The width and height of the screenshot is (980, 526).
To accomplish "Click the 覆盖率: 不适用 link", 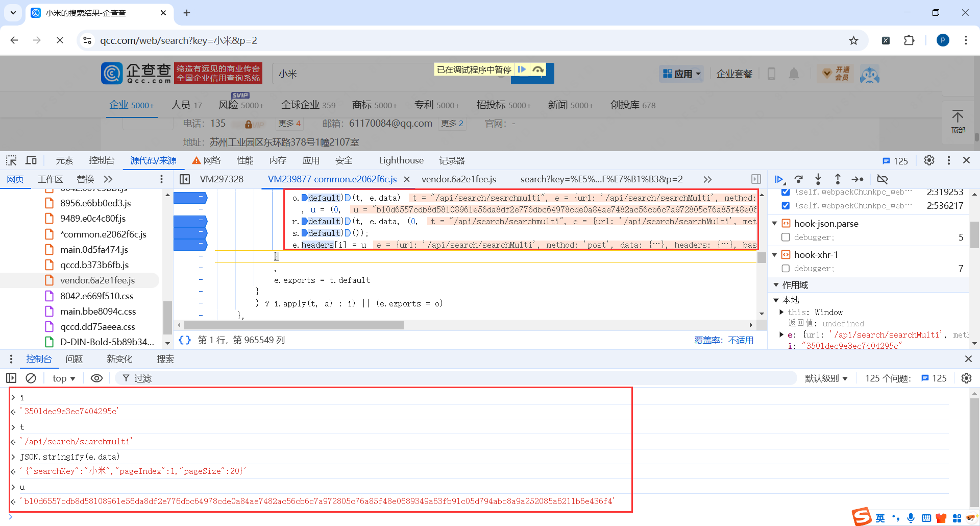I will tap(724, 340).
